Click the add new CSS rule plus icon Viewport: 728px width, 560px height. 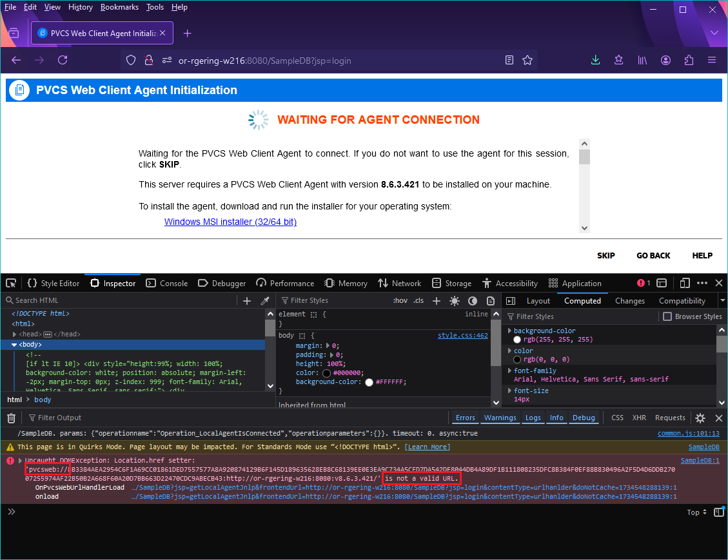tap(436, 300)
